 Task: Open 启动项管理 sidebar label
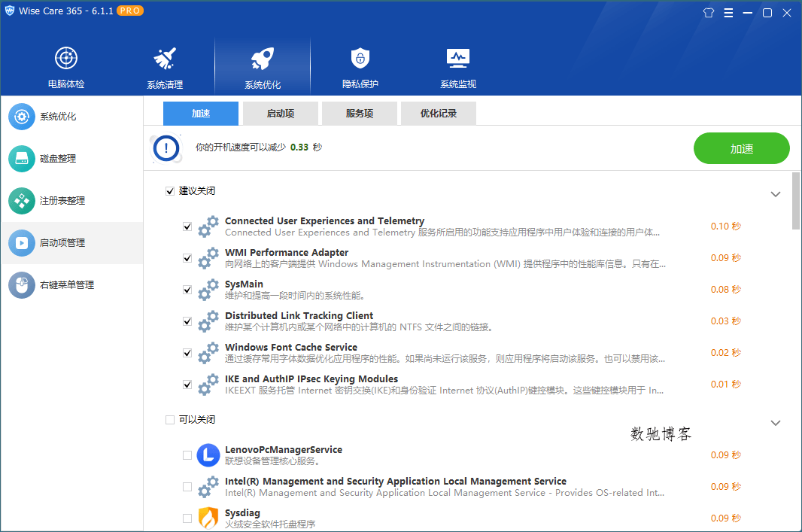coord(62,243)
